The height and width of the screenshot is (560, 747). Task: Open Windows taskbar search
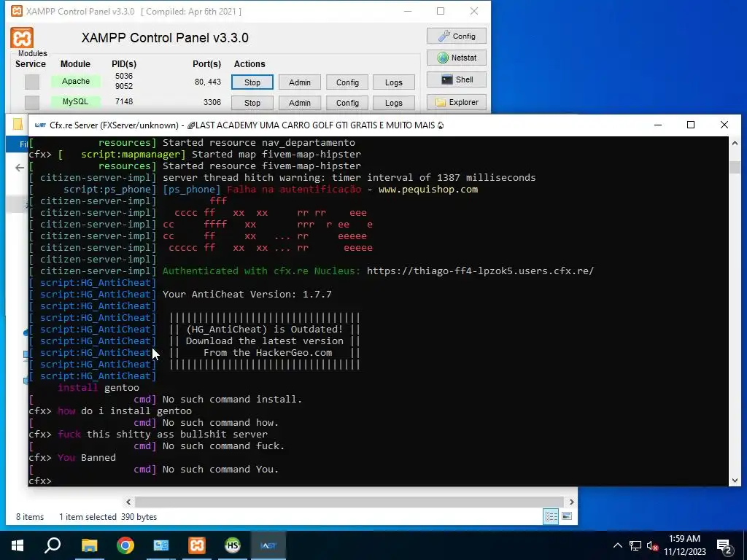point(53,545)
